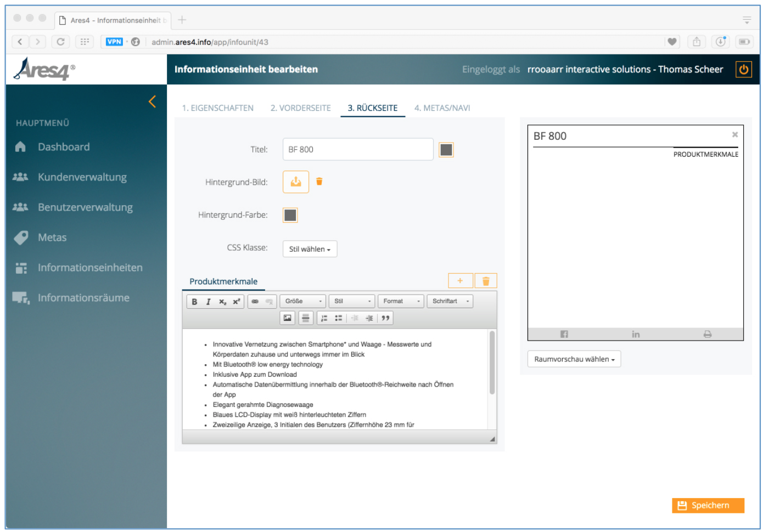This screenshot has width=763, height=532.
Task: Go back in the browser
Action: tap(20, 42)
